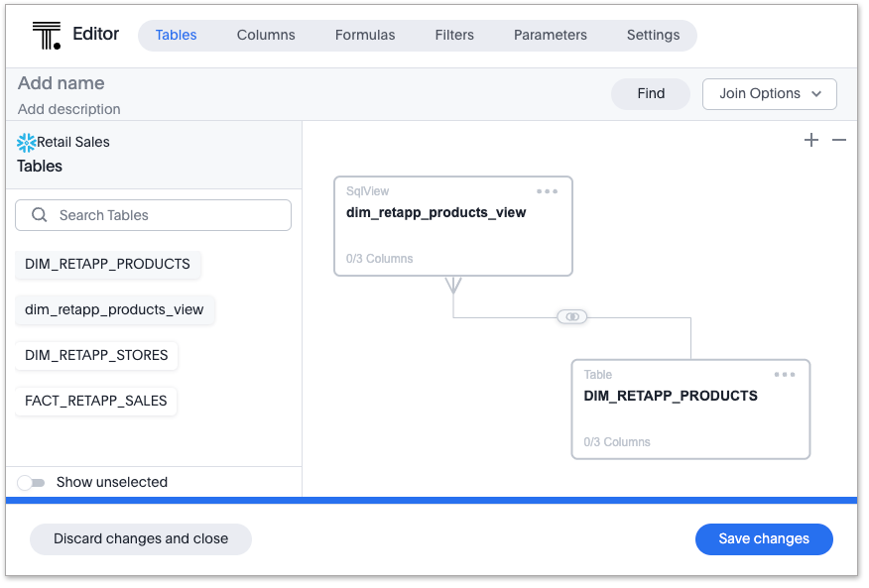Click the Find button

coord(651,94)
